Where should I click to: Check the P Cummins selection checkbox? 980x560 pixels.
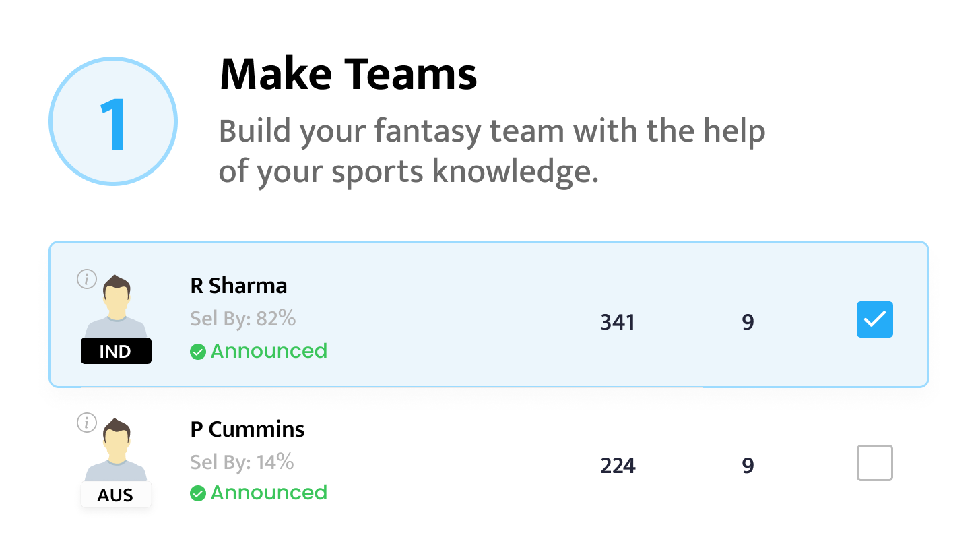875,463
